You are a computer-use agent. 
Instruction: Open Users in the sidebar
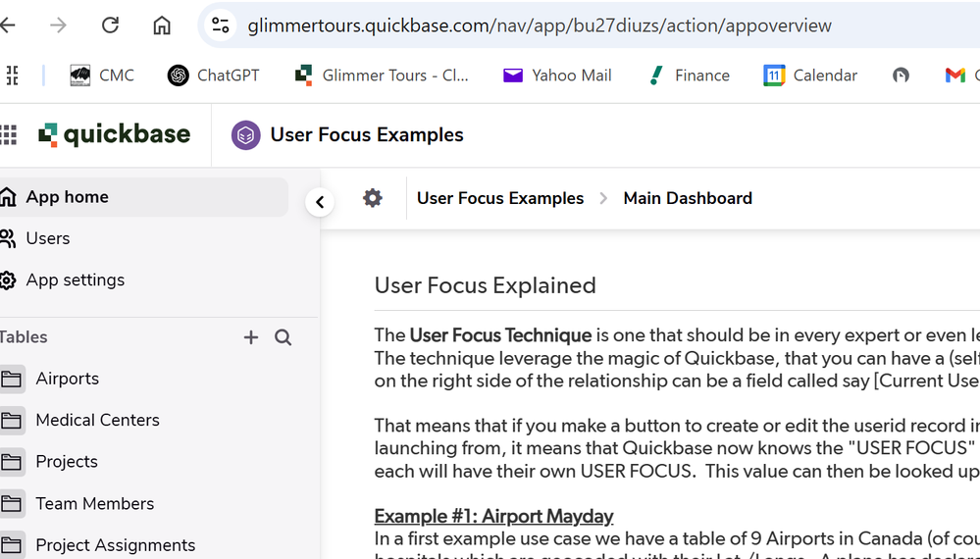point(47,238)
